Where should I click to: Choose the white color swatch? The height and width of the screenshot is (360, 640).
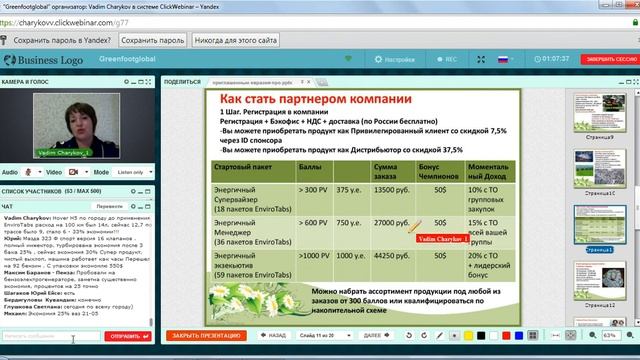pos(494,336)
